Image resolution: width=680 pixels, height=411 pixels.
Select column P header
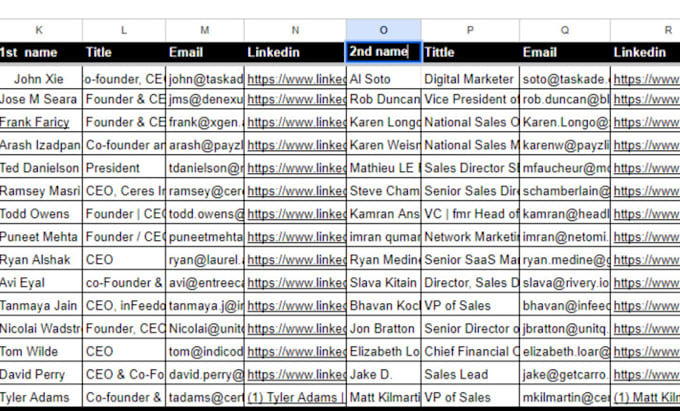(x=470, y=30)
